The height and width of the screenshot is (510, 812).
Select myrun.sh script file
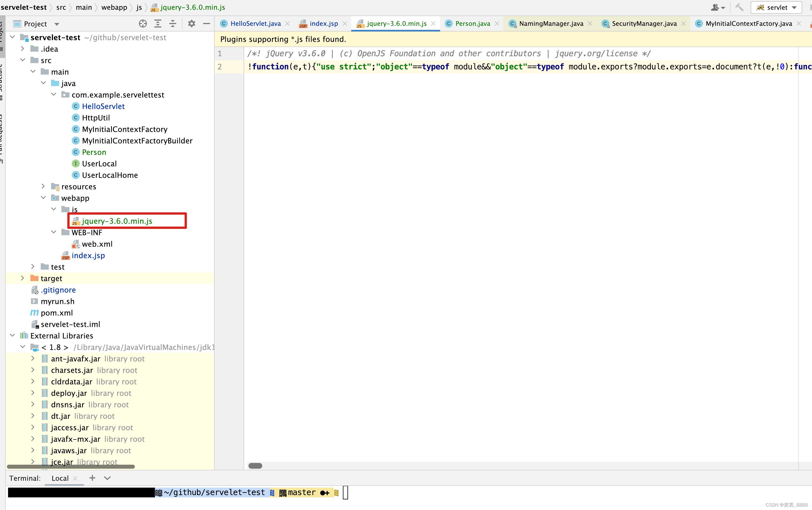[57, 301]
